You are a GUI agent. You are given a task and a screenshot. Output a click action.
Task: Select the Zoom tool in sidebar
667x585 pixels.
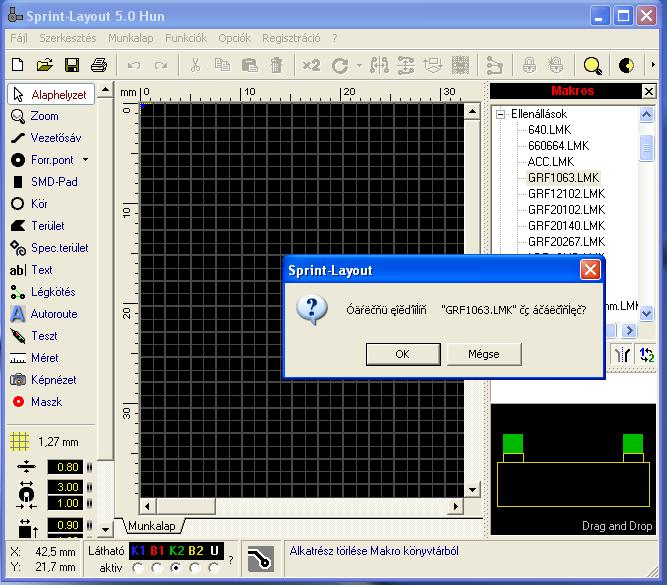(35, 116)
